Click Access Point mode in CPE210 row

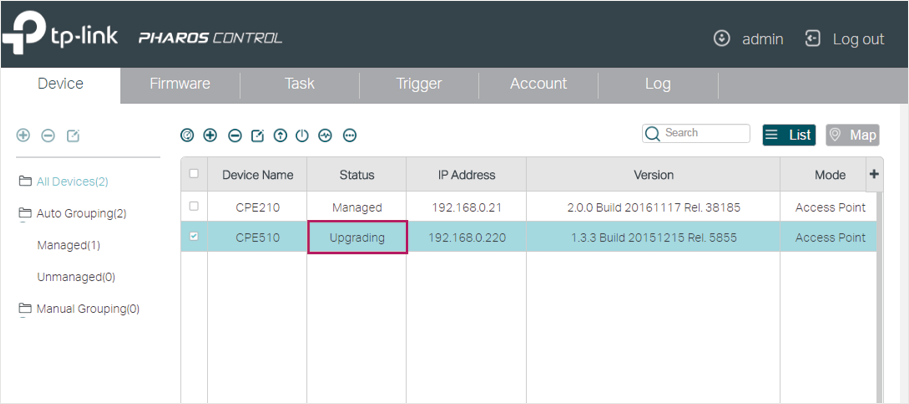click(830, 208)
